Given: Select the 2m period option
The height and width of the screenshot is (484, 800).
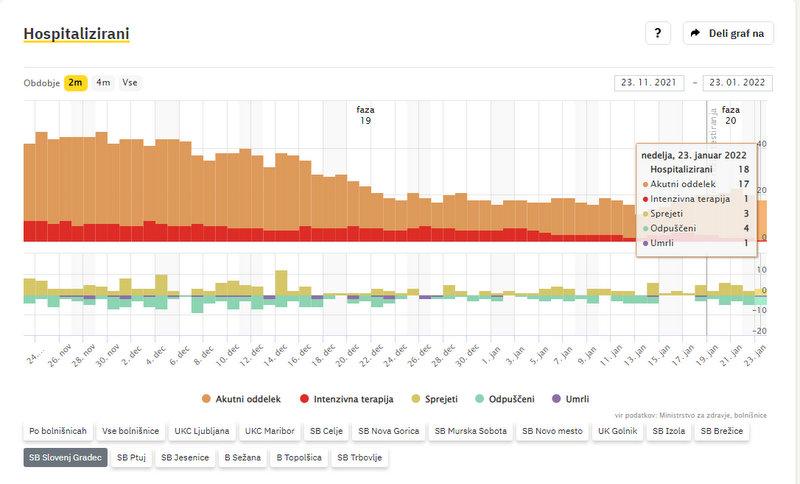Looking at the screenshot, I should pyautogui.click(x=76, y=83).
